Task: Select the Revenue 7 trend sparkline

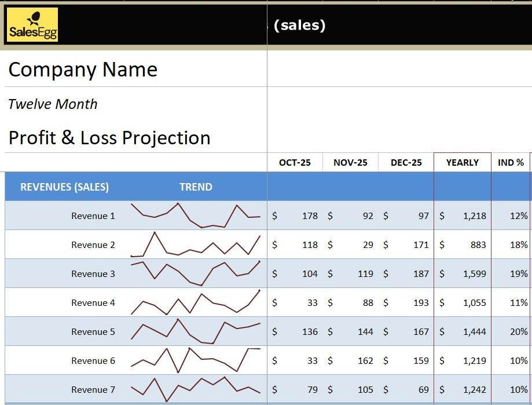Action: pyautogui.click(x=196, y=389)
